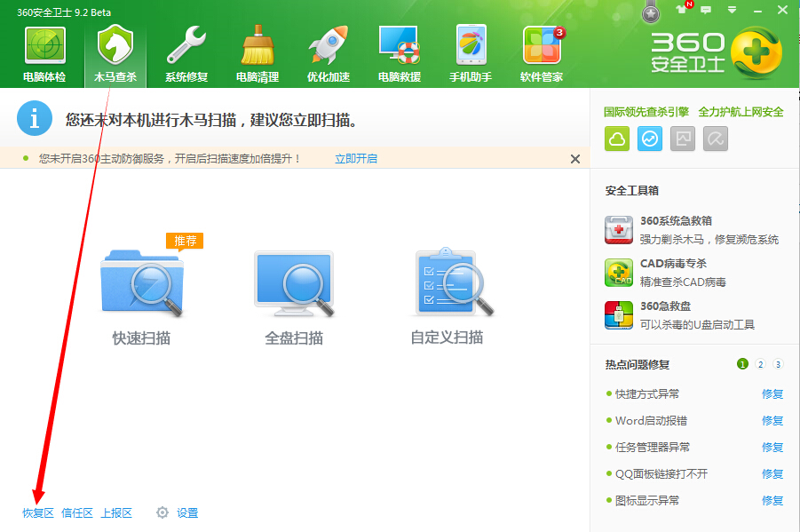Viewport: 800px width, 532px height.
Task: Click 修复 for Word启动报错
Action: (x=772, y=421)
